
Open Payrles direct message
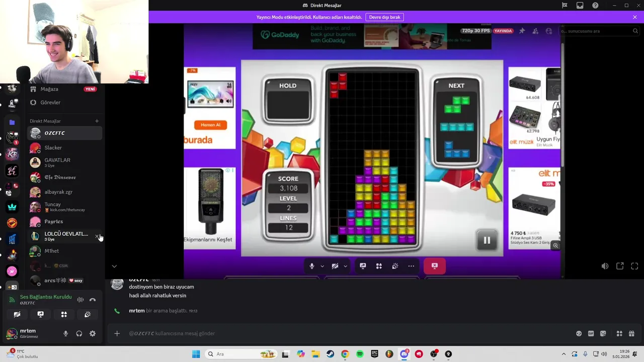coord(64,222)
